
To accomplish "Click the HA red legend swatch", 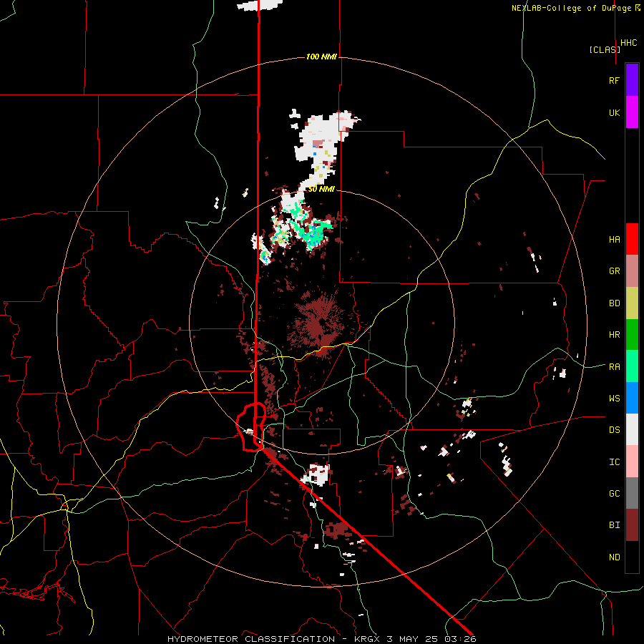I will pyautogui.click(x=632, y=239).
